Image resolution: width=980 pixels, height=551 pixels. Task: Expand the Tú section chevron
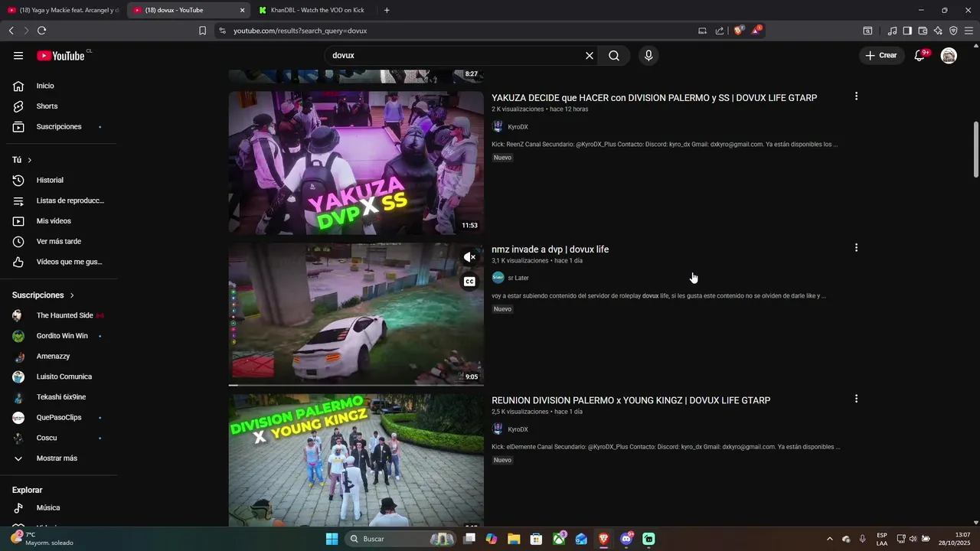(x=30, y=160)
